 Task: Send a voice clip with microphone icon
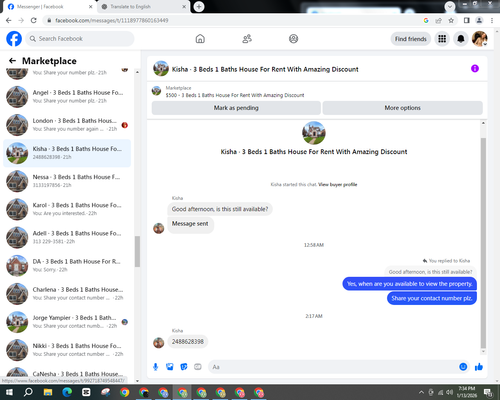pyautogui.click(x=155, y=367)
